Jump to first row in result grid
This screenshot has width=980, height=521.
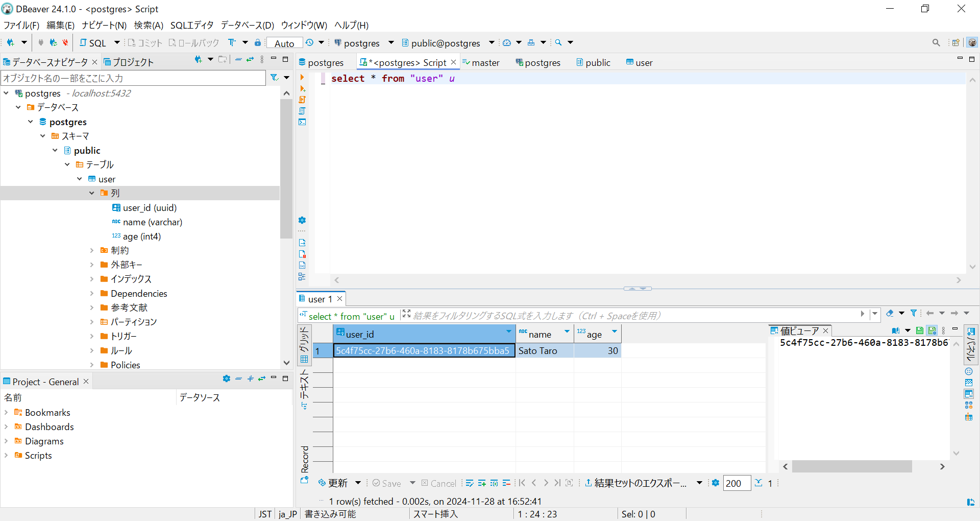coord(522,483)
